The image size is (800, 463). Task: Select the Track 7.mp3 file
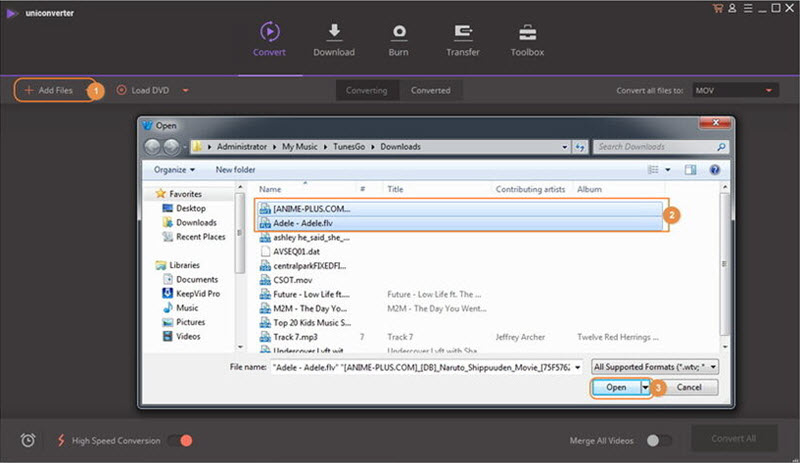[x=289, y=337]
